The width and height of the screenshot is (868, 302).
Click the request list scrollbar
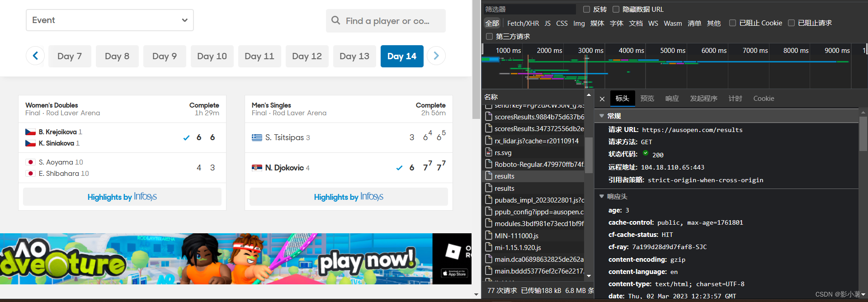pos(589,155)
